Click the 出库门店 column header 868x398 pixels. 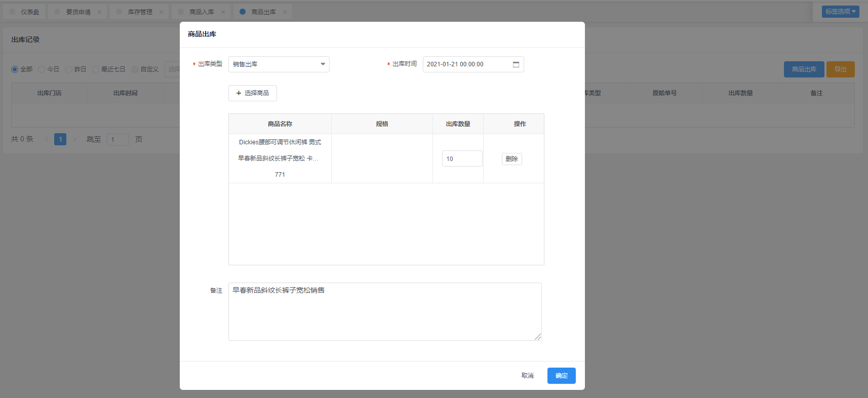point(50,93)
